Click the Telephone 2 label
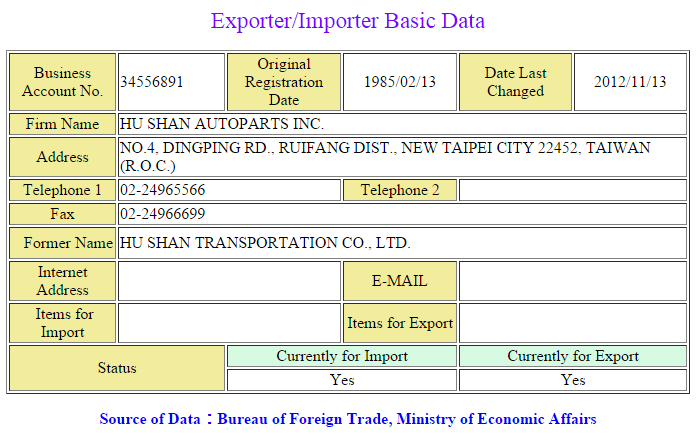Screen dimensions: 697x441 400,190
